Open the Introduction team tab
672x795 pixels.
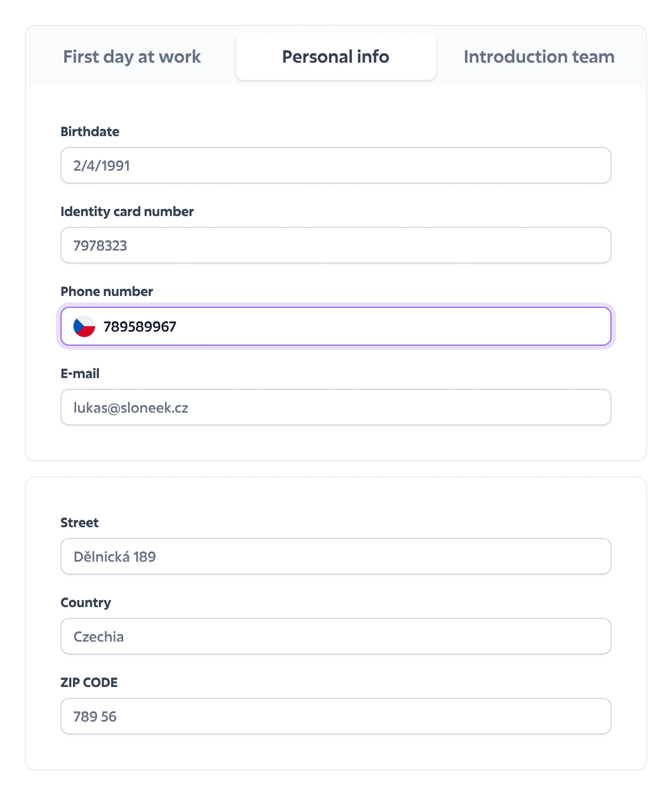coord(539,57)
